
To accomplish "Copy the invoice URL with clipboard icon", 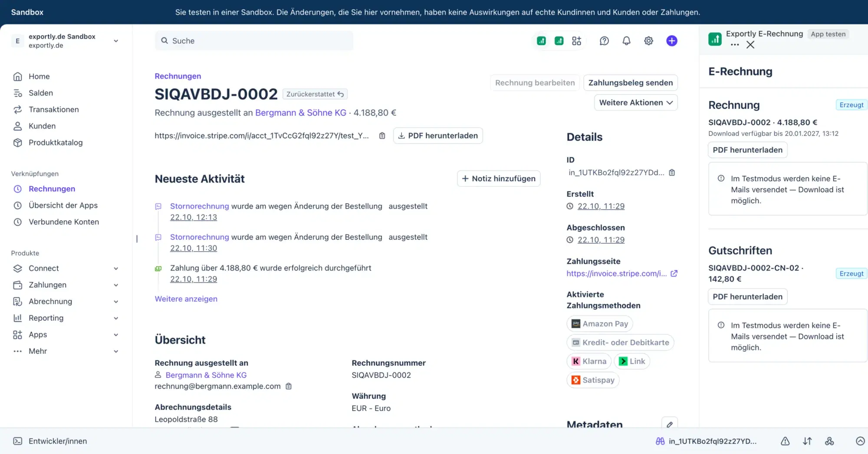I will coord(382,136).
